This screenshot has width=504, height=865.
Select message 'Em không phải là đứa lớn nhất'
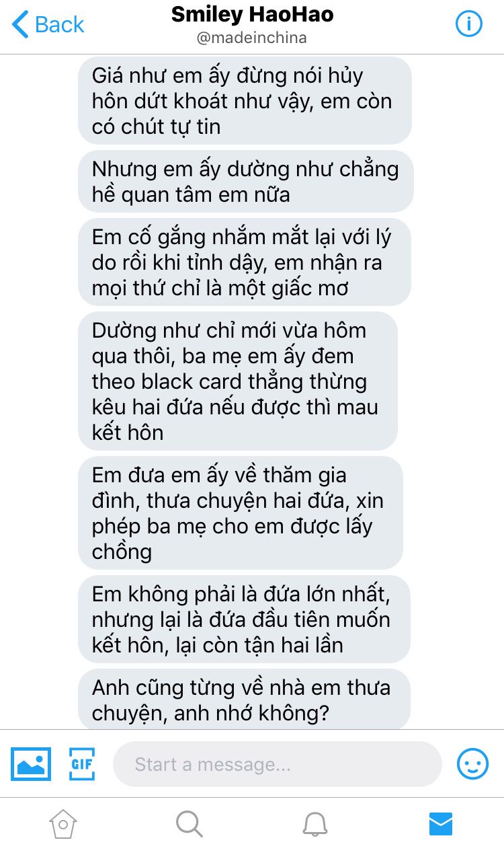click(x=245, y=619)
